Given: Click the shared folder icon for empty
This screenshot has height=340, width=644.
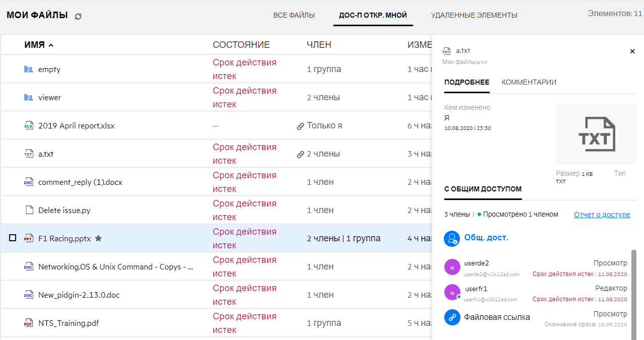Looking at the screenshot, I should 29,70.
